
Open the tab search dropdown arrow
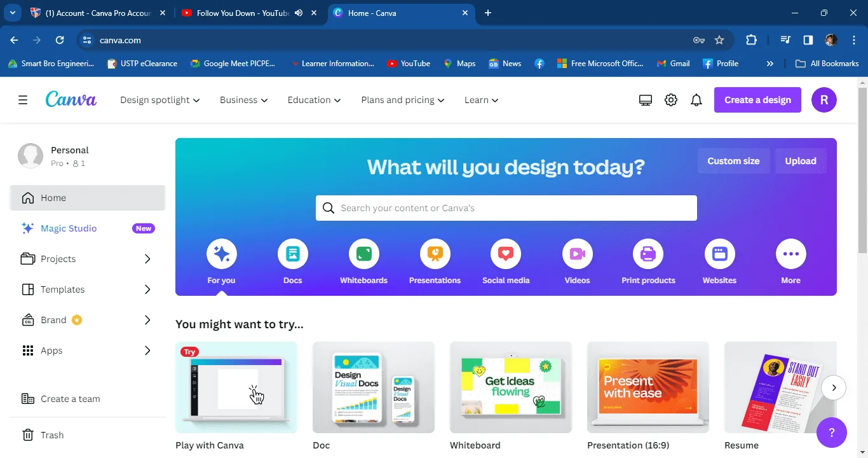coord(12,13)
